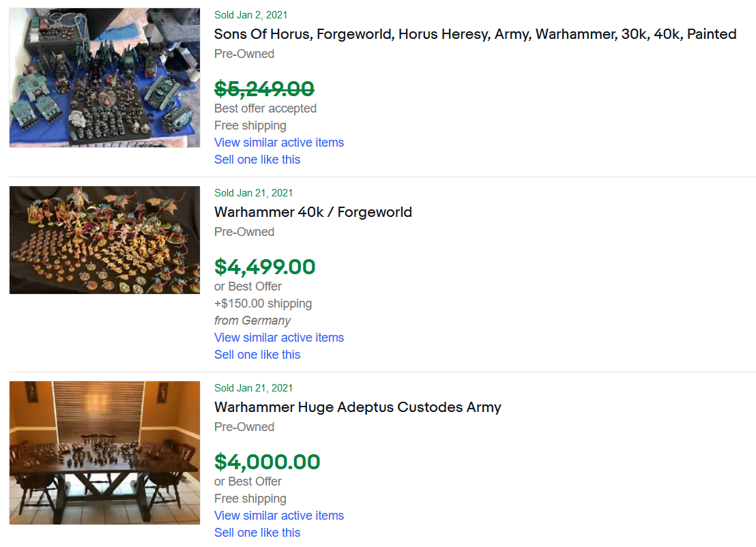Open the Warhammer 40k / Forgeworld title link
The width and height of the screenshot is (756, 547).
coord(312,212)
